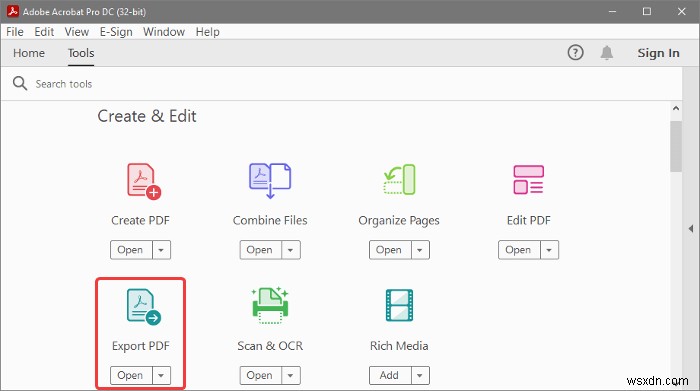Click Open button under Edit PDF

[x=519, y=250]
